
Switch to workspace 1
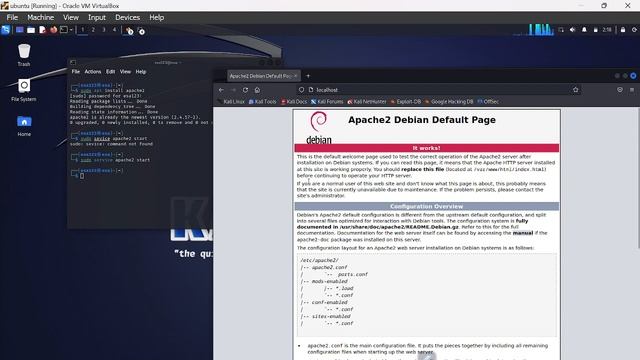82,30
